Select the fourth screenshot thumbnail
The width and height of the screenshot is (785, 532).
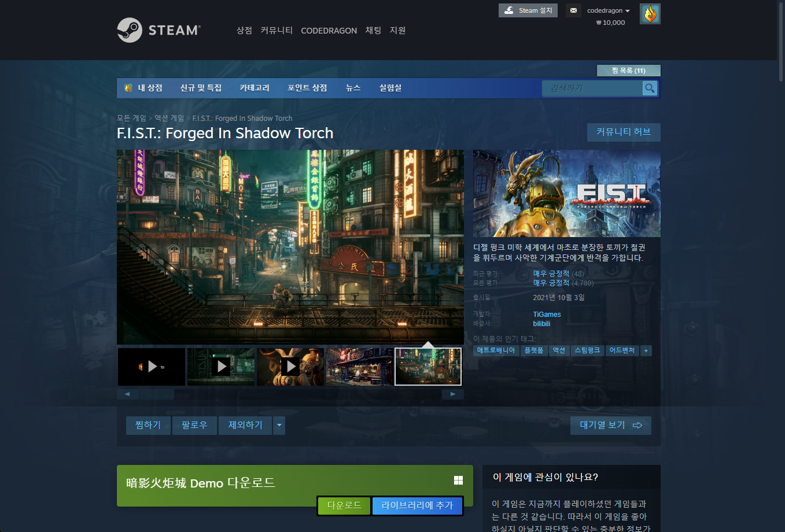pyautogui.click(x=360, y=367)
